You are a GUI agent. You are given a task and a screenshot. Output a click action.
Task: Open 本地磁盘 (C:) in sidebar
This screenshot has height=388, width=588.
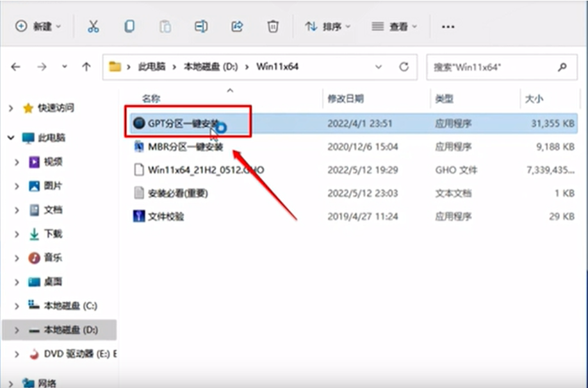tap(70, 306)
